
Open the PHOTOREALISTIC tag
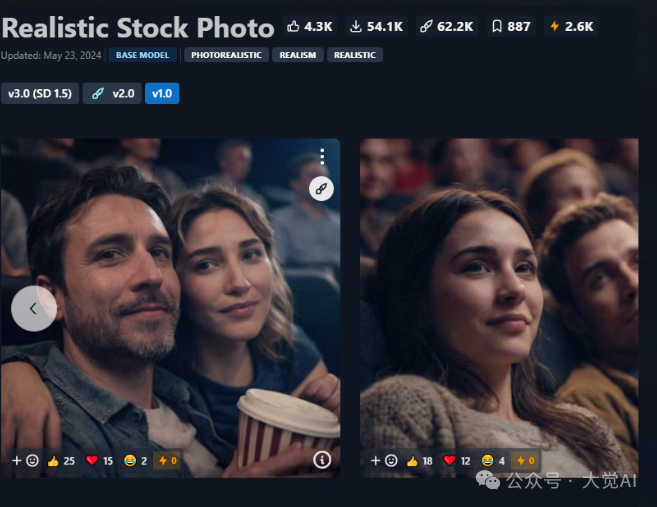click(226, 55)
